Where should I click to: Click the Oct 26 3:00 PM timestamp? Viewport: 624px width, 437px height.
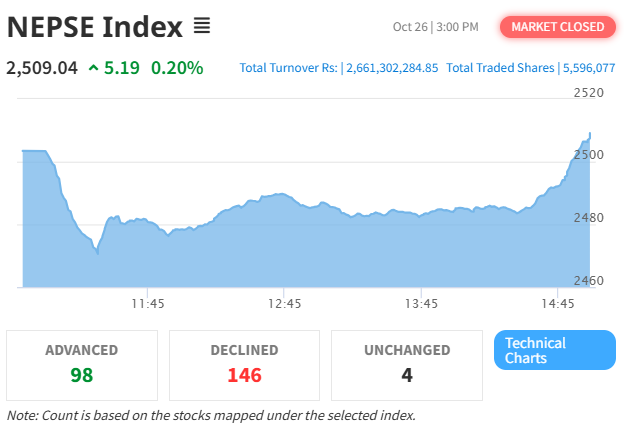(x=436, y=26)
